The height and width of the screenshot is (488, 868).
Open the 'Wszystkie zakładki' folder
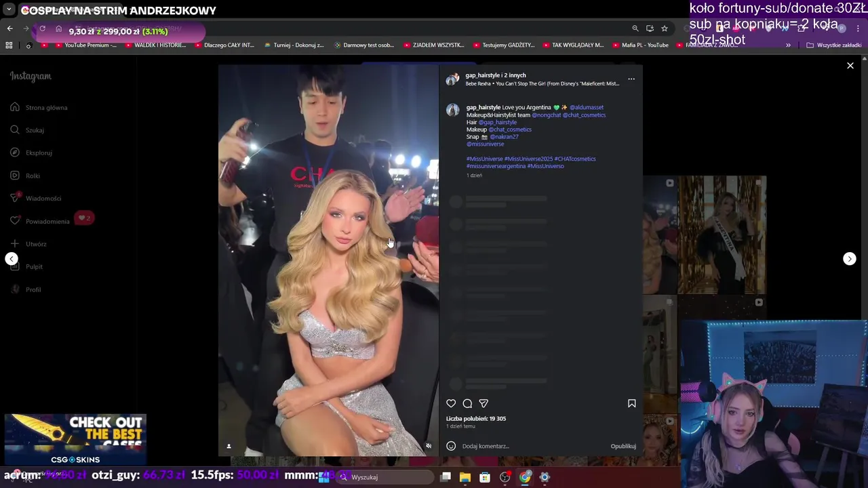tap(834, 45)
